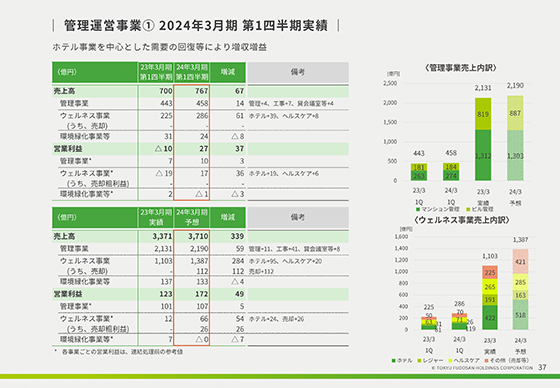Image resolution: width=560 pixels, height=388 pixels.
Task: Click the 3,371 full-year 売上高 value
Action: (x=162, y=236)
